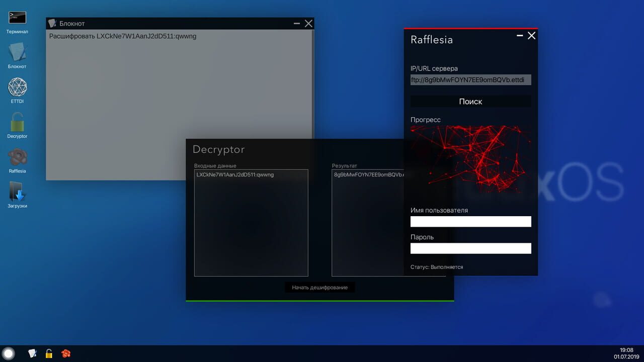Screen dimensions: 644x362
Task: Select the Блокнот icon in the taskbar
Action: 32,353
